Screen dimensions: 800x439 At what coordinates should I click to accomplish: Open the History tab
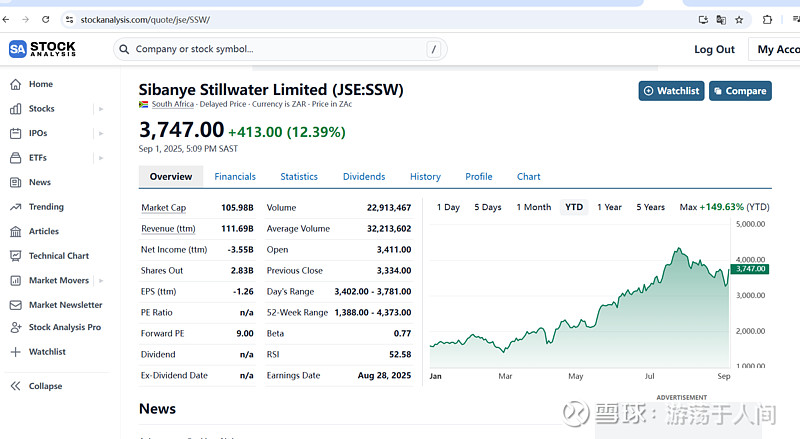(x=426, y=177)
